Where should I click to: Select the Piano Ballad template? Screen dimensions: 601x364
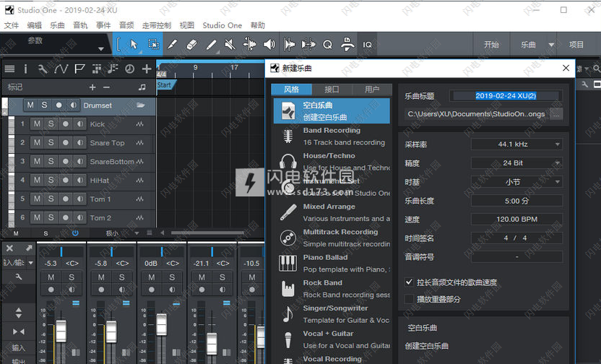tap(332, 263)
